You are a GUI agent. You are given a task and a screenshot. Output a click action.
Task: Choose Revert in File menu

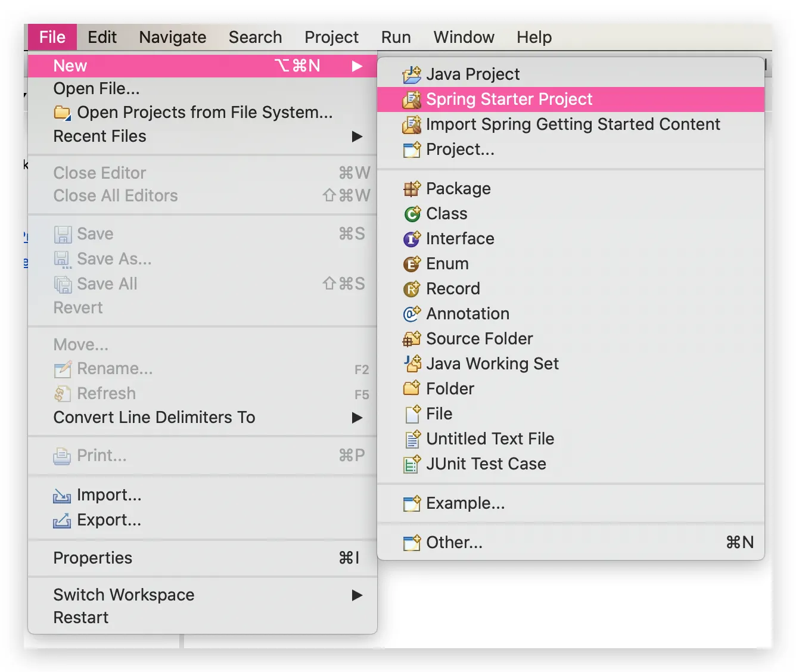pyautogui.click(x=203, y=308)
